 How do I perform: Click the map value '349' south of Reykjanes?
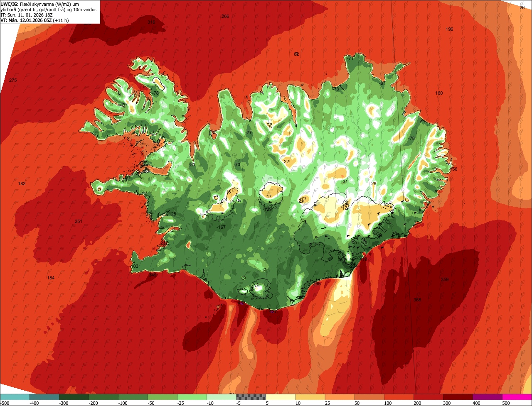click(x=153, y=275)
